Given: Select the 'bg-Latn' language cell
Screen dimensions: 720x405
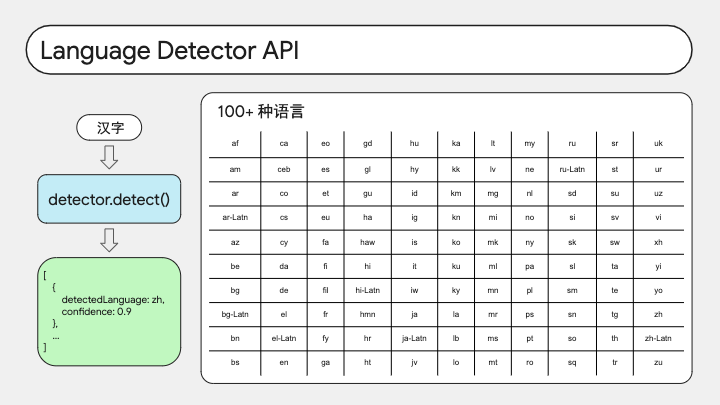Looking at the screenshot, I should pos(235,314).
